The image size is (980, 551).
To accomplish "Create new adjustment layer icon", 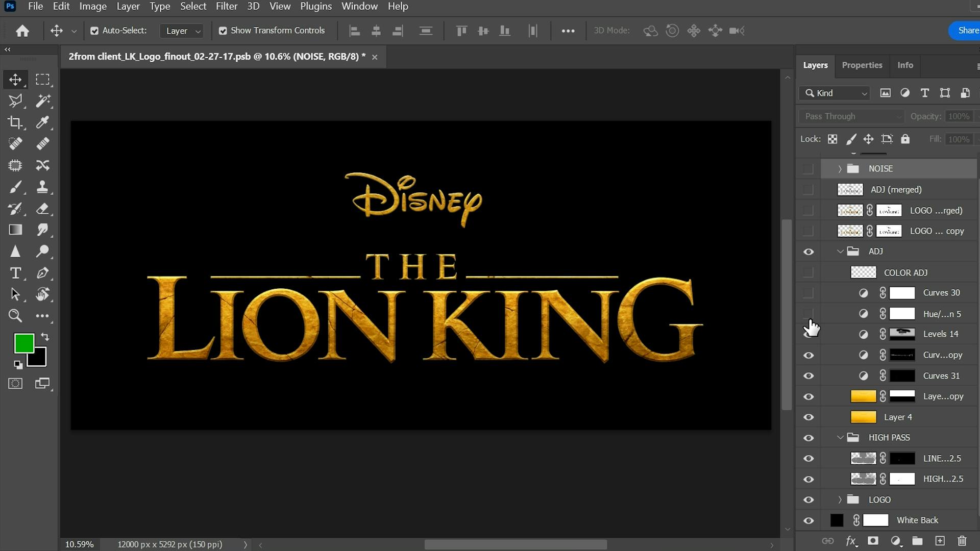I will [896, 541].
